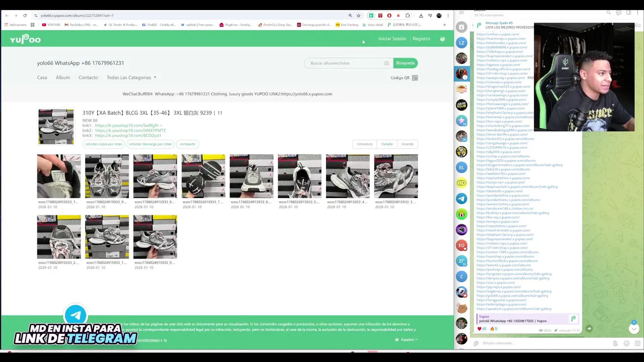
Task: Open link1 k.youshop10.com URL
Action: (128, 125)
